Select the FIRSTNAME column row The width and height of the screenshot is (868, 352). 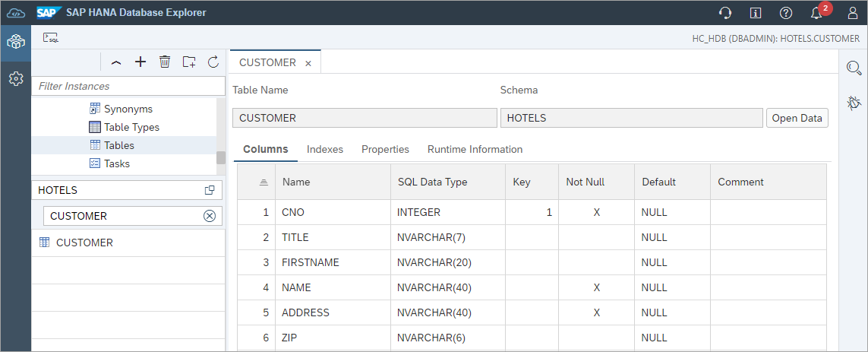click(x=532, y=262)
